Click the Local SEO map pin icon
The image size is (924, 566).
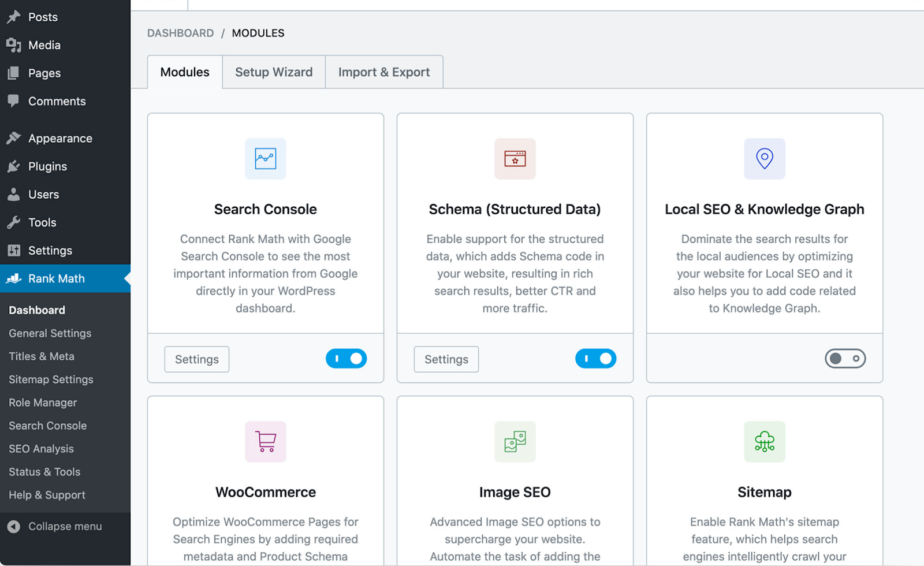765,158
